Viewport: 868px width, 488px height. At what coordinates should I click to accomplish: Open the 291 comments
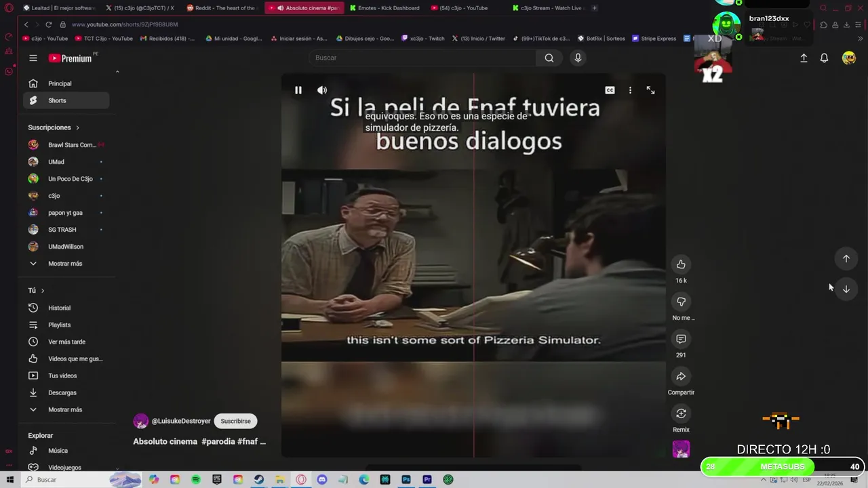(x=681, y=339)
